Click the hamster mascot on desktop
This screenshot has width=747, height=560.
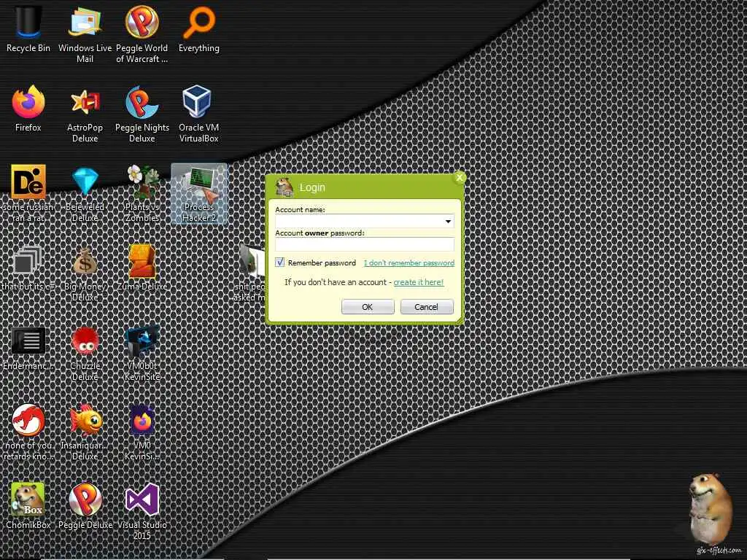710,508
